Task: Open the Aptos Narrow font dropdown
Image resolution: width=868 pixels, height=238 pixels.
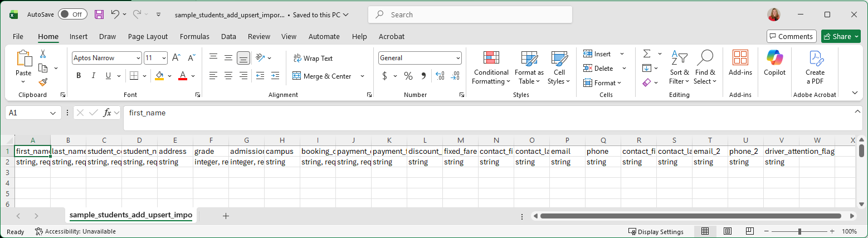Action: [x=138, y=58]
